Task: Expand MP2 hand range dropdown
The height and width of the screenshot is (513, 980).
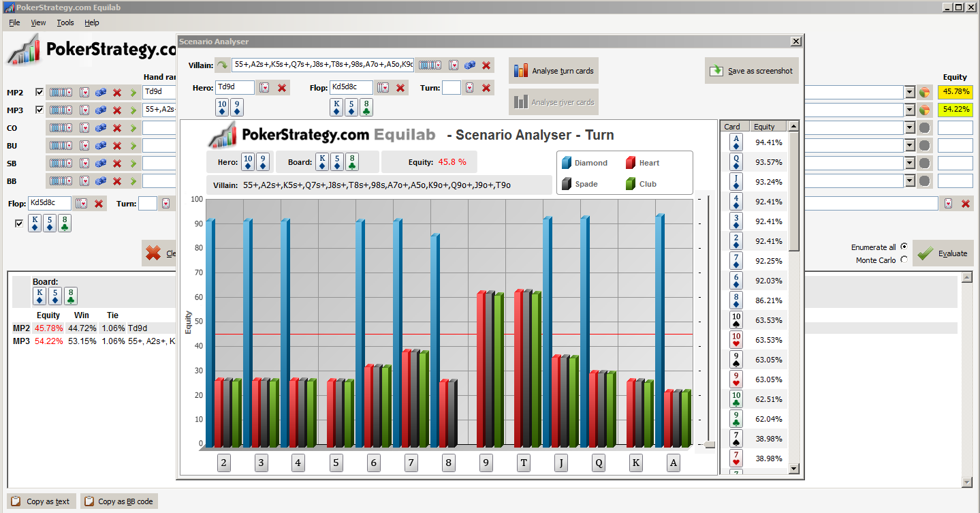Action: (x=910, y=92)
